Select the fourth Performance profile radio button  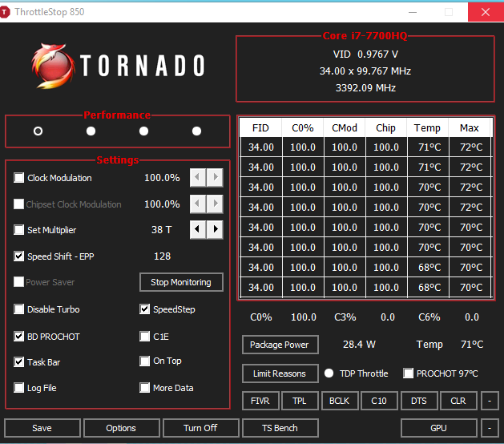[197, 131]
